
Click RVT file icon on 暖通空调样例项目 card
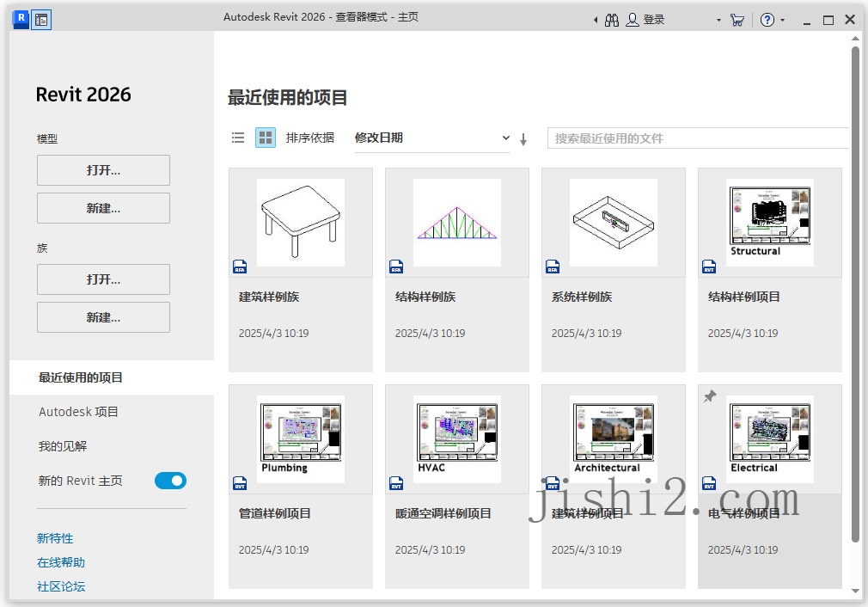[396, 483]
